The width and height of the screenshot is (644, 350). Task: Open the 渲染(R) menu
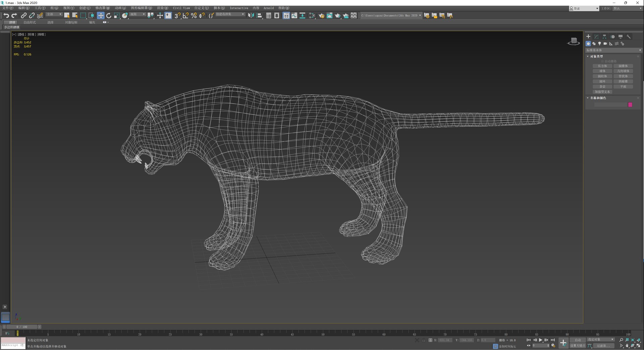tap(163, 8)
